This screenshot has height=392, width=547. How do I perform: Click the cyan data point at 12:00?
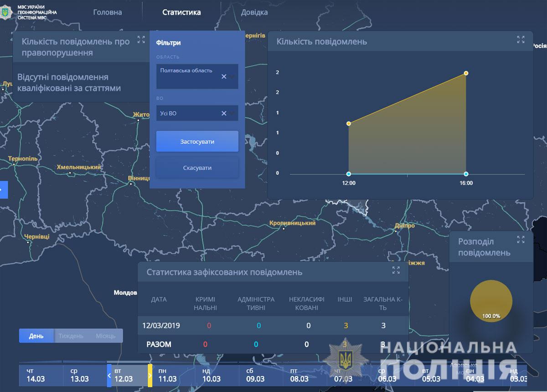coord(349,174)
